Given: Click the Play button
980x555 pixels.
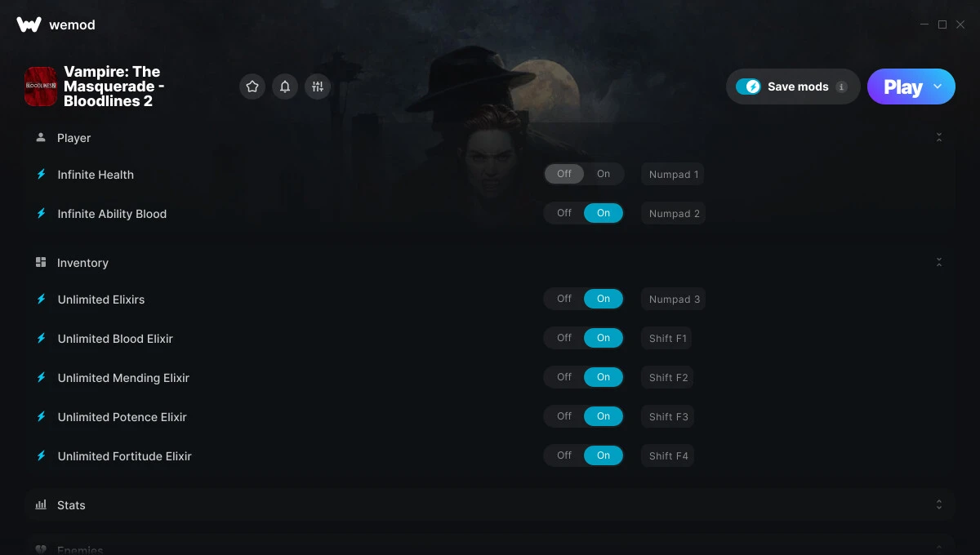Looking at the screenshot, I should point(902,87).
